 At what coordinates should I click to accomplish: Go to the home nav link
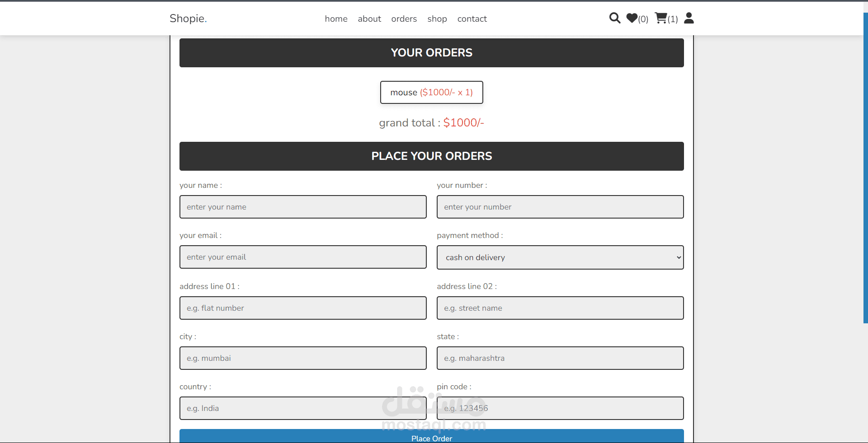(336, 19)
